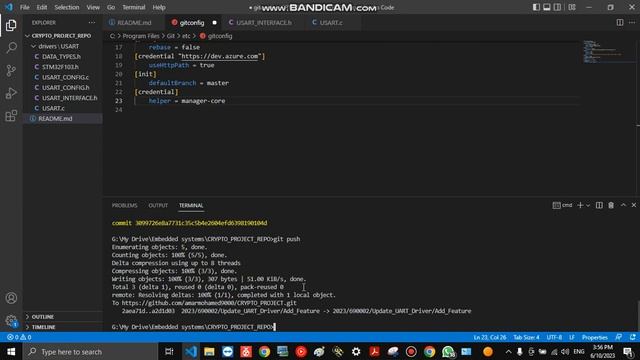Open the Help menu
Viewport: 640px width, 360px height.
159,7
